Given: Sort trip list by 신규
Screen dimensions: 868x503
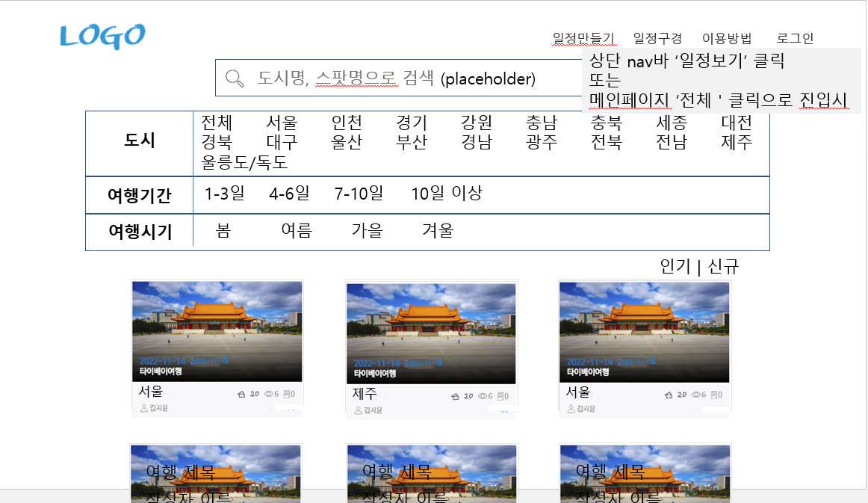Looking at the screenshot, I should click(723, 267).
